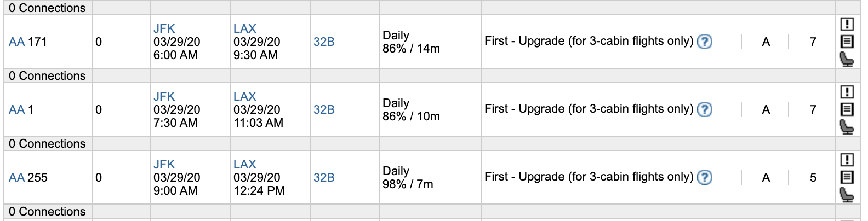Open flight details icon for AA 1
Viewport: 868px width, 221px height.
pyautogui.click(x=847, y=109)
